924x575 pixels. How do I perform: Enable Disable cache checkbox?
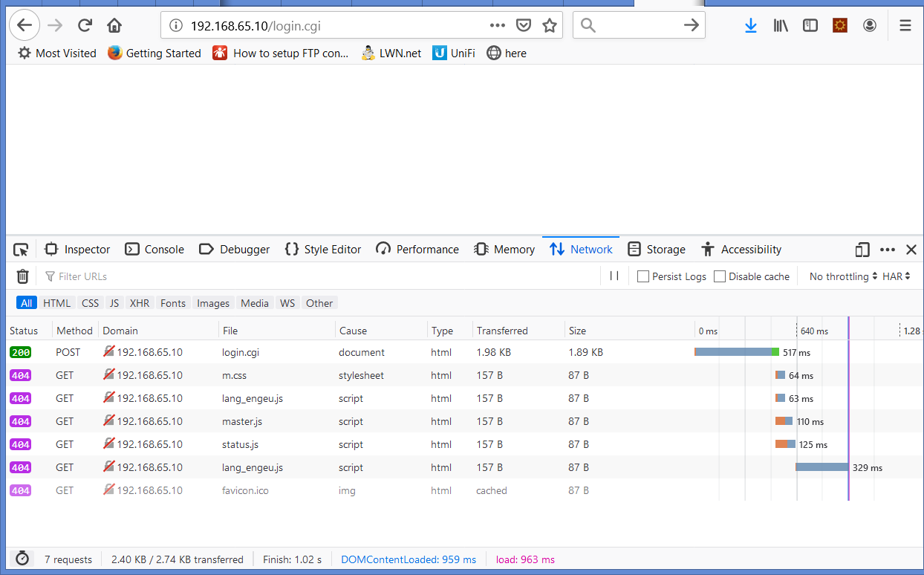pos(720,276)
